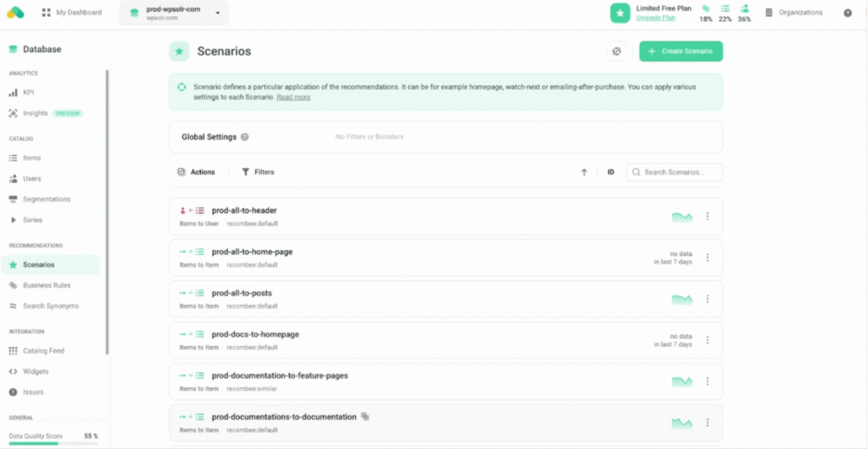Open prod-all-to-home-page three-dot menu
Image resolution: width=868 pixels, height=449 pixels.
708,258
